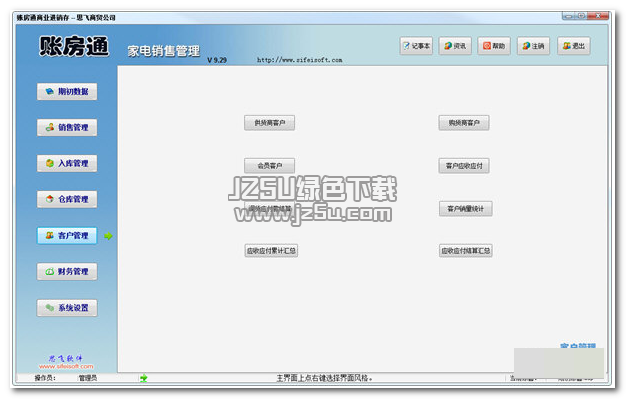Open the 期初数据 section in sidebar

click(x=67, y=91)
